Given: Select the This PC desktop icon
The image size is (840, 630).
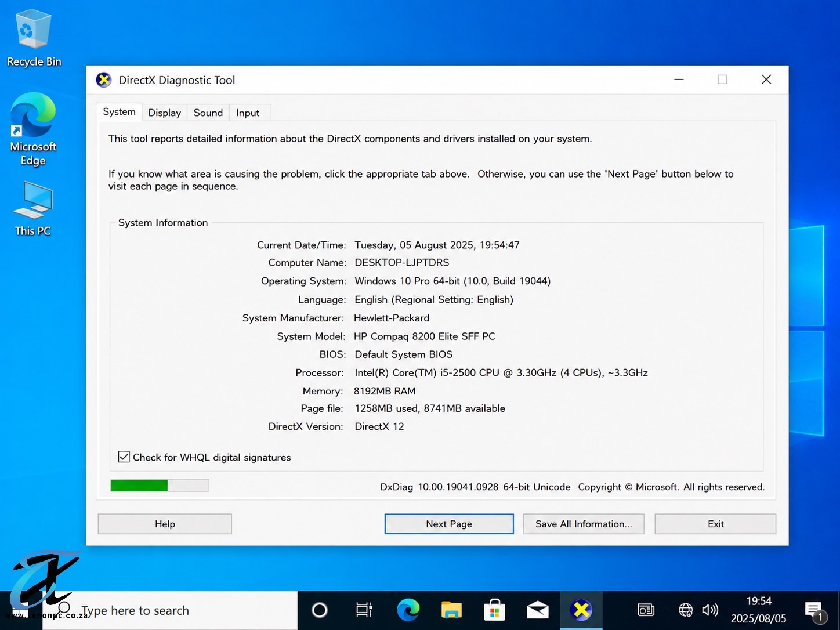Looking at the screenshot, I should click(x=32, y=209).
